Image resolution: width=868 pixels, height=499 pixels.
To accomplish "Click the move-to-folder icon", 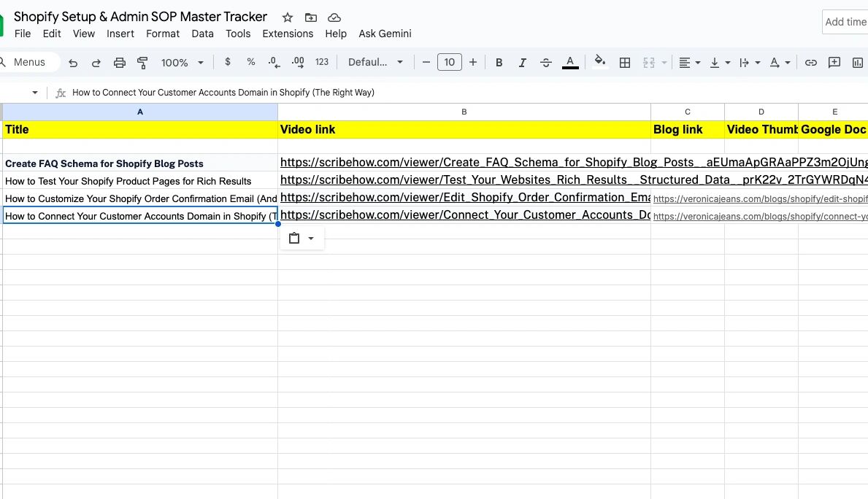I will pos(311,18).
